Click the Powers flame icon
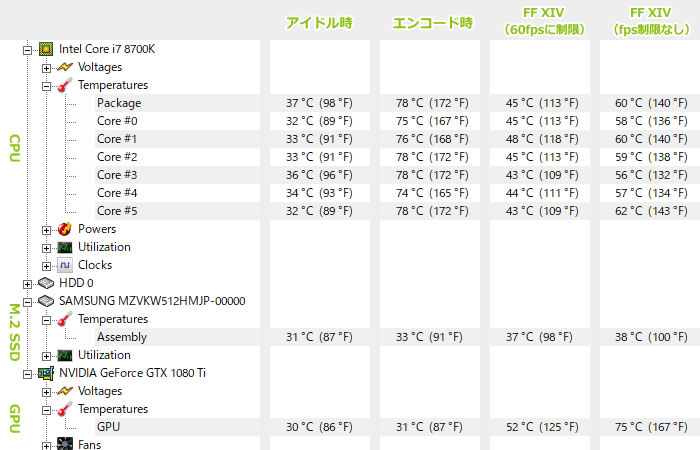Viewport: 700px width, 450px height. point(65,229)
